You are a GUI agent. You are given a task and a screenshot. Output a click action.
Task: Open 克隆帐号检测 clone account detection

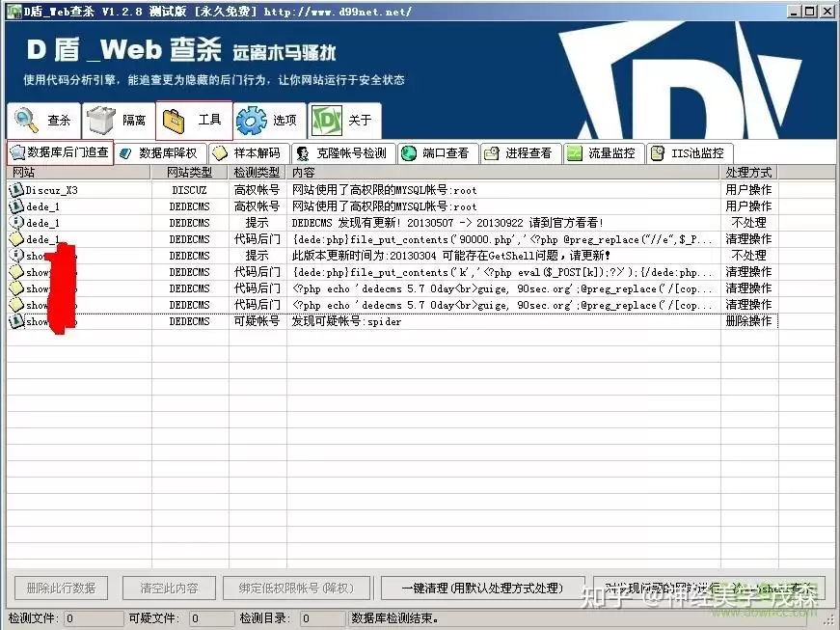tap(343, 153)
